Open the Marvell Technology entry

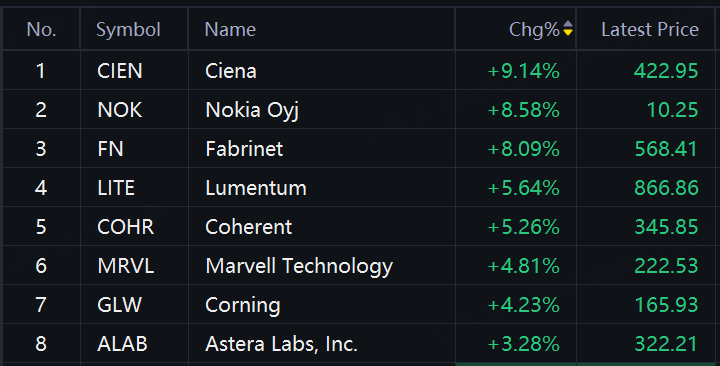click(299, 266)
